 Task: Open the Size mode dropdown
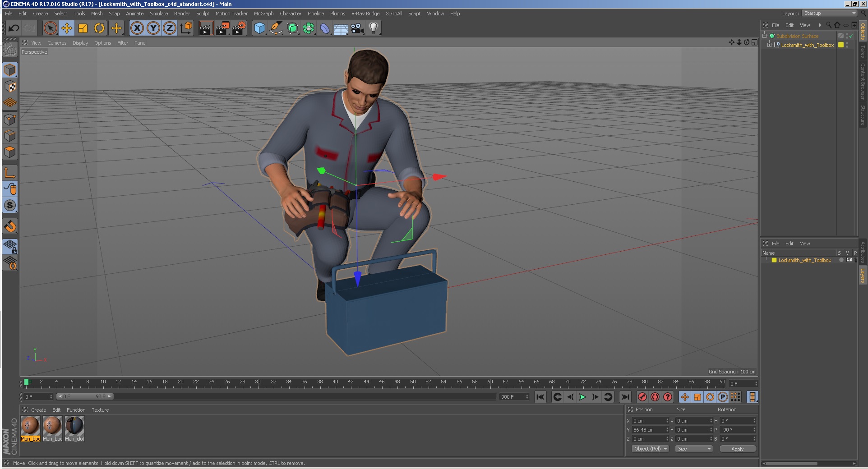[x=694, y=449]
